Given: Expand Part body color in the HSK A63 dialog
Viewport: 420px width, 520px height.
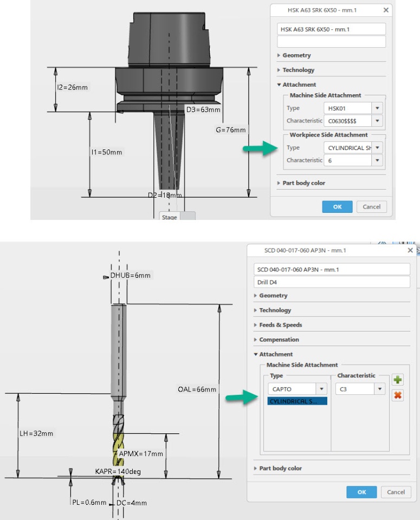Looking at the screenshot, I should tap(301, 183).
